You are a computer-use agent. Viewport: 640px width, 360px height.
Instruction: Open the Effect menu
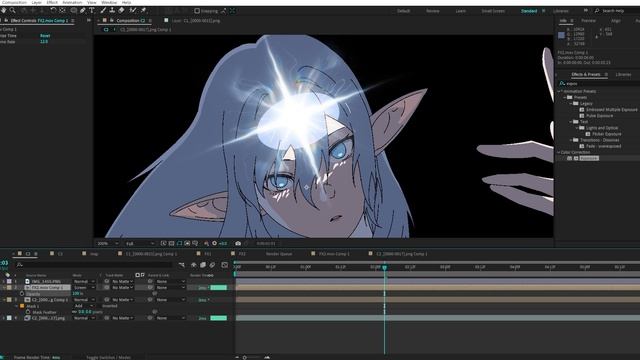[x=52, y=2]
